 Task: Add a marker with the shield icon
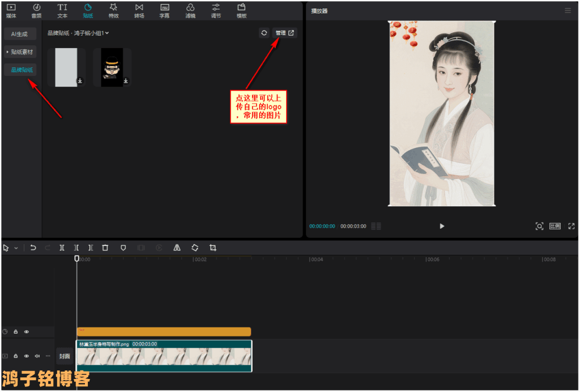[123, 248]
